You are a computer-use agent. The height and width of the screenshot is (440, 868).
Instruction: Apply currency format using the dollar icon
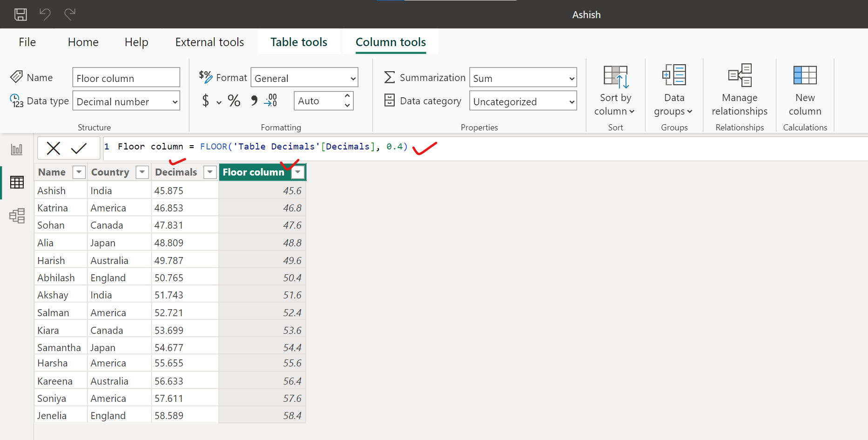pyautogui.click(x=206, y=101)
